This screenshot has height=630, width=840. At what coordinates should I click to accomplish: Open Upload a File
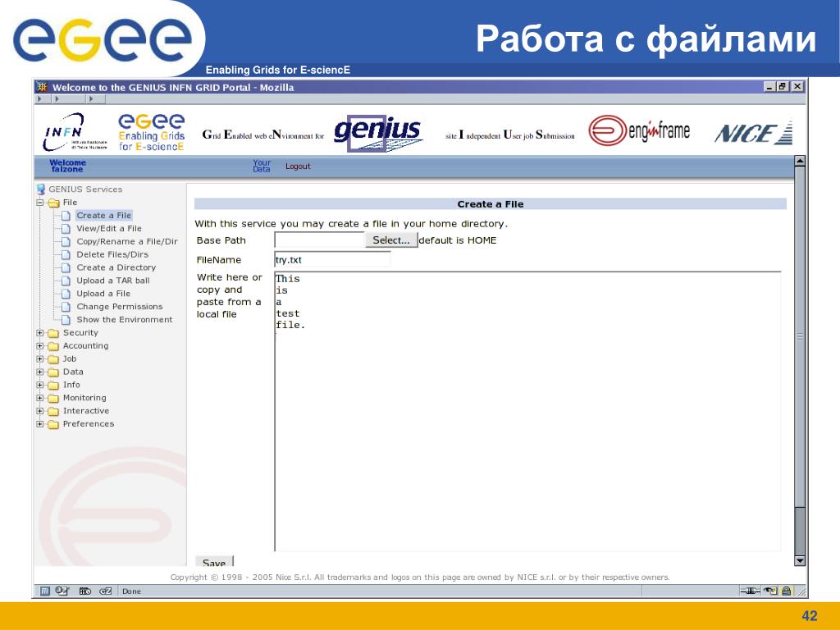click(103, 294)
